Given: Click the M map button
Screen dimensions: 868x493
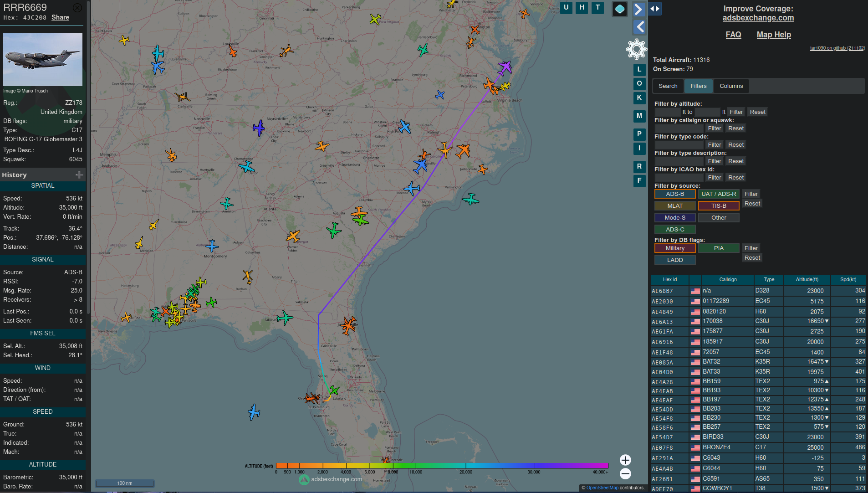Looking at the screenshot, I should (639, 116).
